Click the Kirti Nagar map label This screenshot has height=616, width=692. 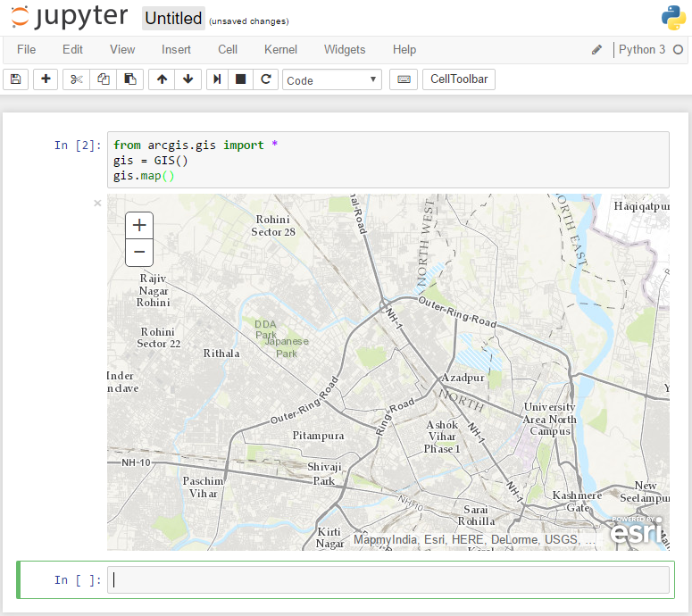[x=329, y=537]
